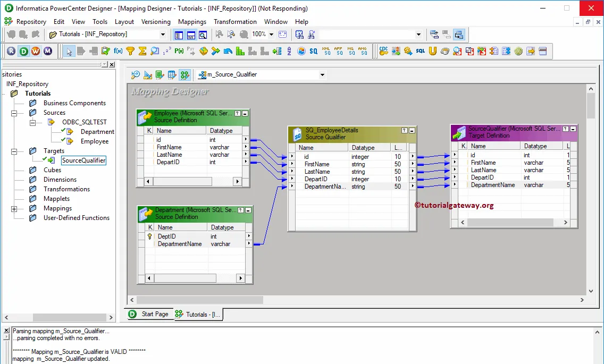Collapse the Sources tree node

point(14,113)
